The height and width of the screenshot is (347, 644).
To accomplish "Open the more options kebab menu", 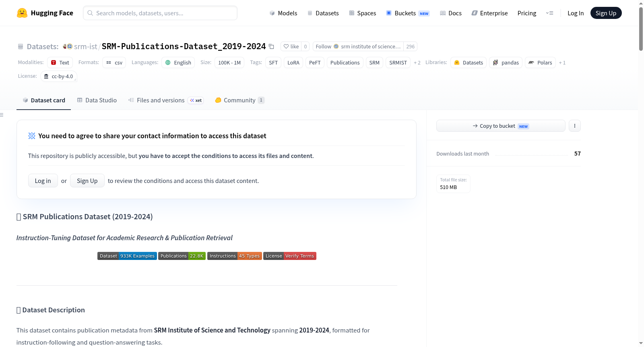I will coord(574,126).
